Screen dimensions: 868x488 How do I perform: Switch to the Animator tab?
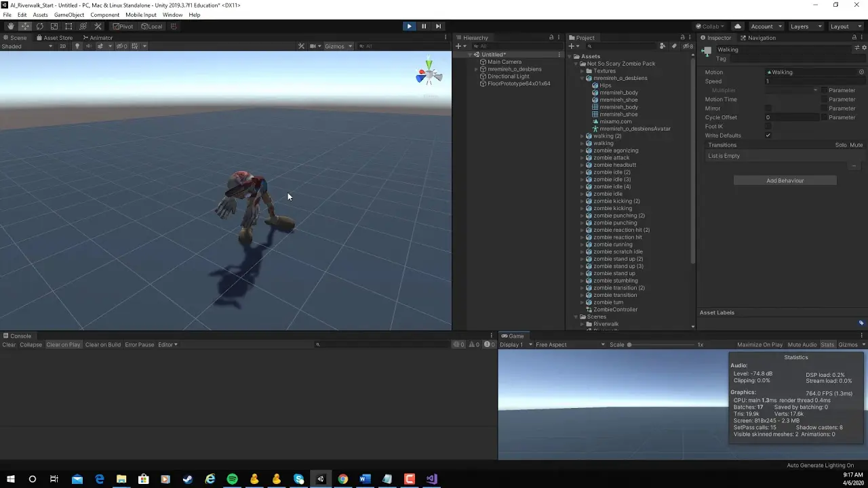pos(97,38)
